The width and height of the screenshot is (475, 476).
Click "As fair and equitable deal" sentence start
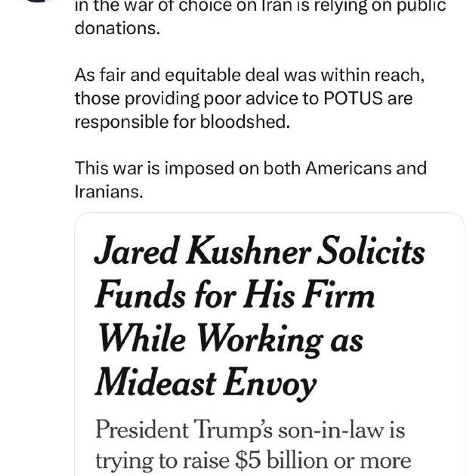158,75
